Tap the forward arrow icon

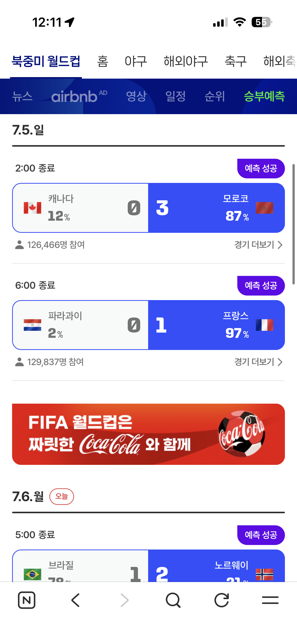tap(124, 600)
